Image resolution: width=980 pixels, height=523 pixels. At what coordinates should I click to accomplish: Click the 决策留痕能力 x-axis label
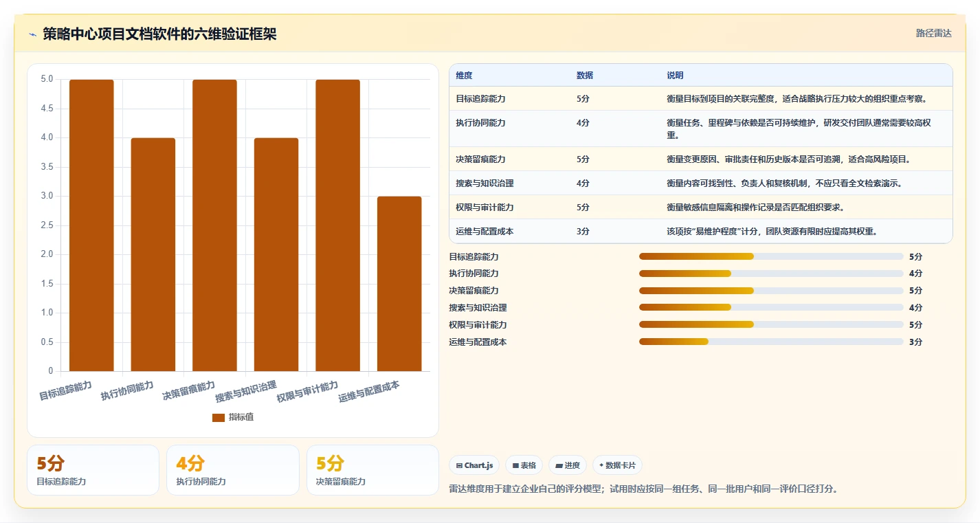coord(188,391)
